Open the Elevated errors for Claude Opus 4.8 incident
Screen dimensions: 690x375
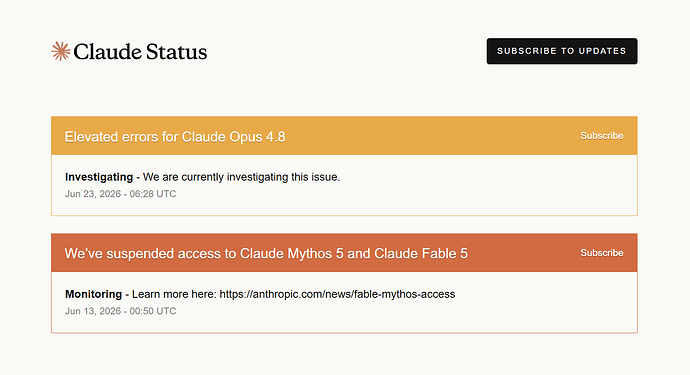[175, 137]
